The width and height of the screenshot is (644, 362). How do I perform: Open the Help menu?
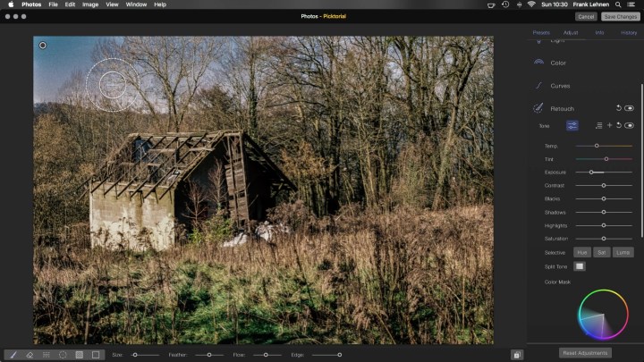[160, 4]
